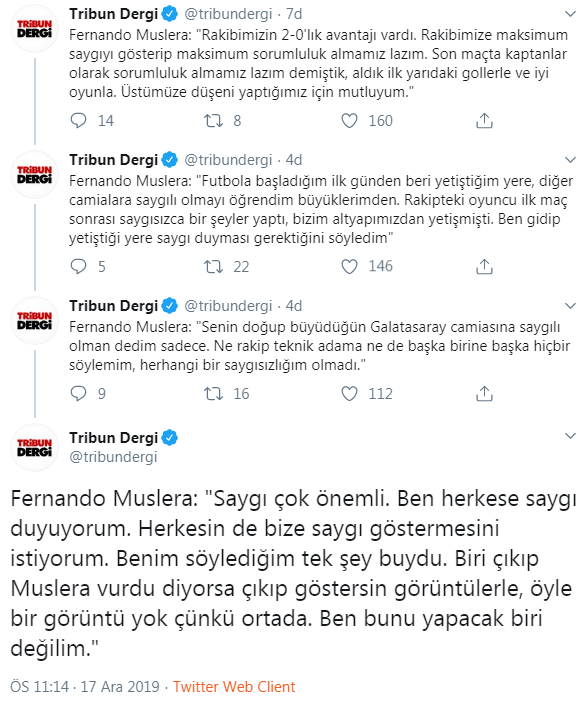Like the tweet with 146 likes
The width and height of the screenshot is (587, 704).
349,266
